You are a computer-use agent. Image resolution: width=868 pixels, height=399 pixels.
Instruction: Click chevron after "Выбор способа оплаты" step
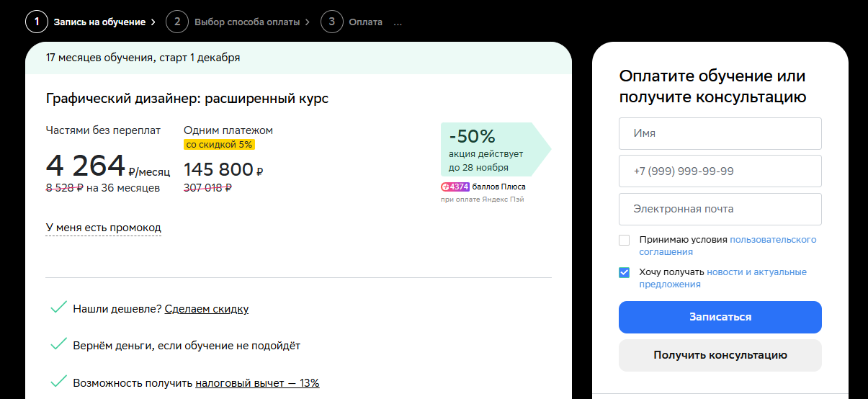308,22
